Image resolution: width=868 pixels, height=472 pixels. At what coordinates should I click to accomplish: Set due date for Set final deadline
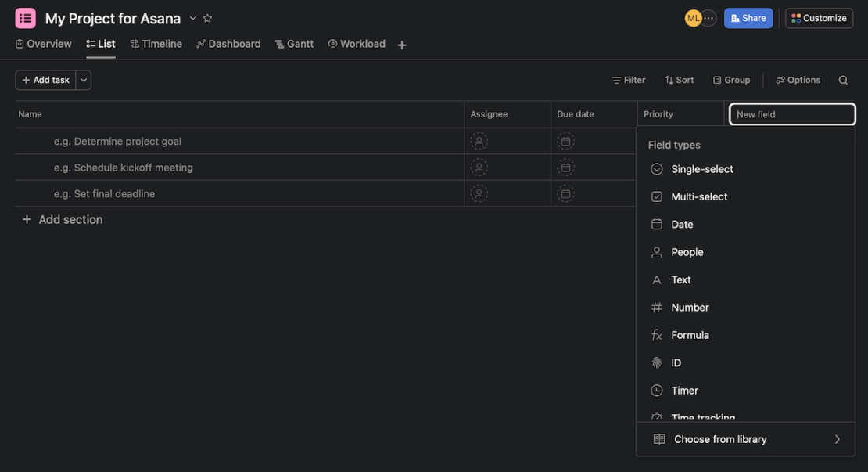(x=565, y=193)
